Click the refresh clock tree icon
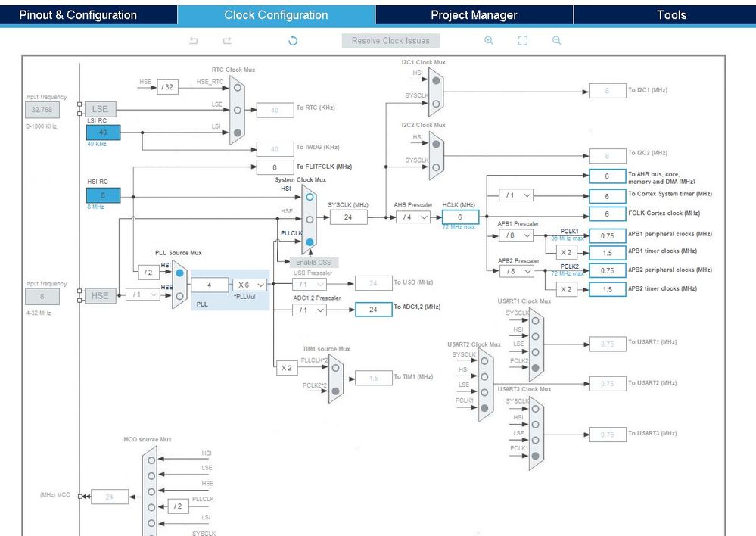Screen dimensions: 756x536 tap(293, 41)
